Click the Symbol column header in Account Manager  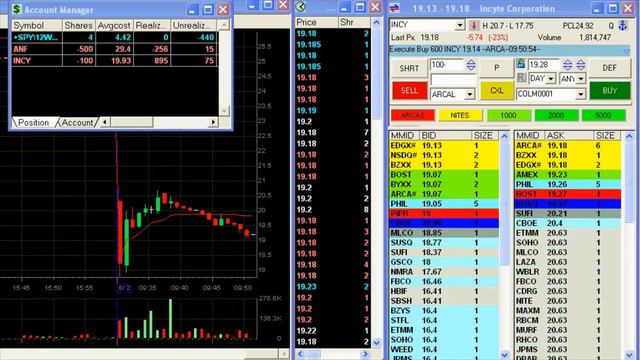(x=37, y=25)
